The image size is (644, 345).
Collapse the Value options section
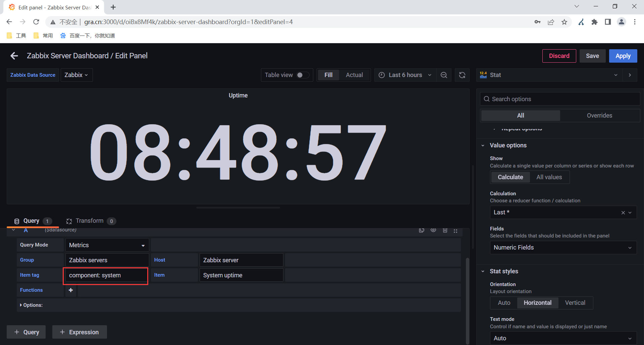point(483,145)
